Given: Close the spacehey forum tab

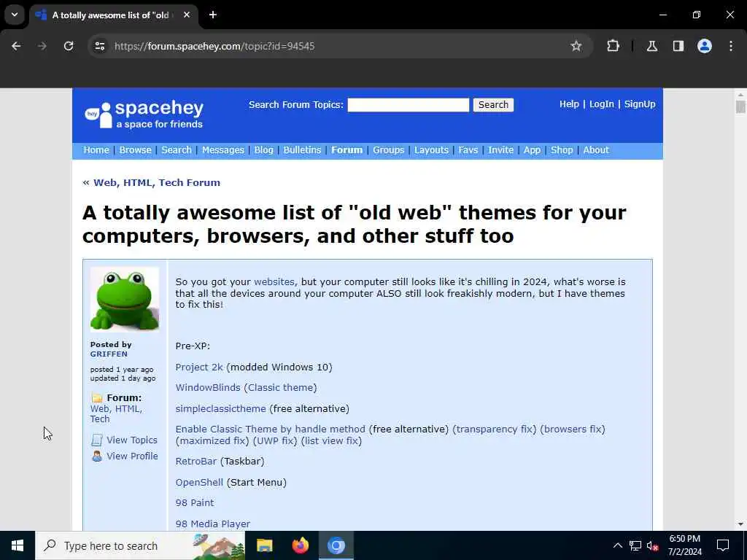Looking at the screenshot, I should click(187, 15).
